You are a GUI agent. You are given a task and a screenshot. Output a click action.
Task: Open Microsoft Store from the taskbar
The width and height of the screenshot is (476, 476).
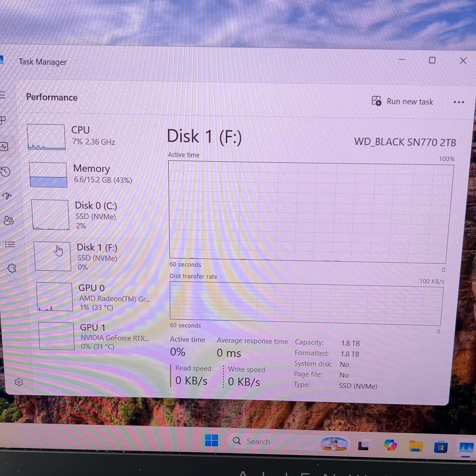click(441, 447)
